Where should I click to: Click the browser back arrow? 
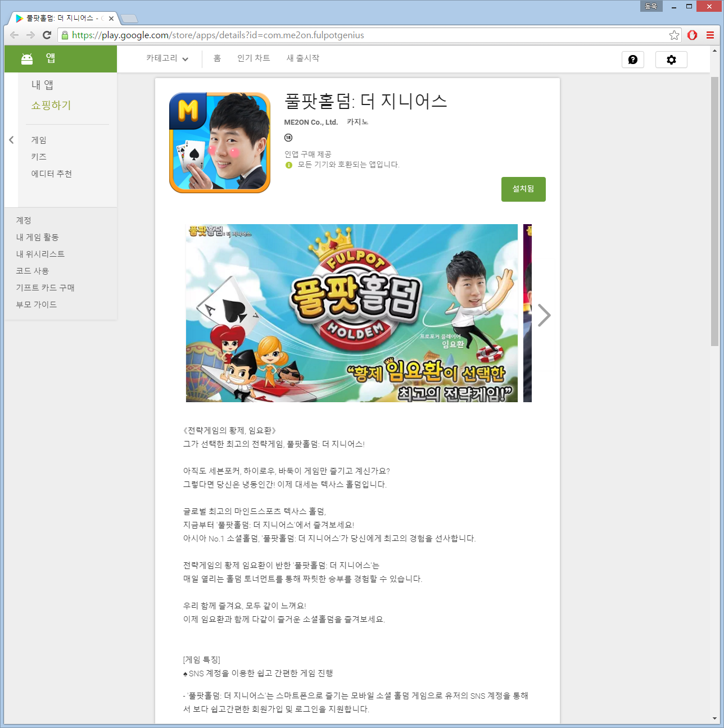tap(15, 35)
